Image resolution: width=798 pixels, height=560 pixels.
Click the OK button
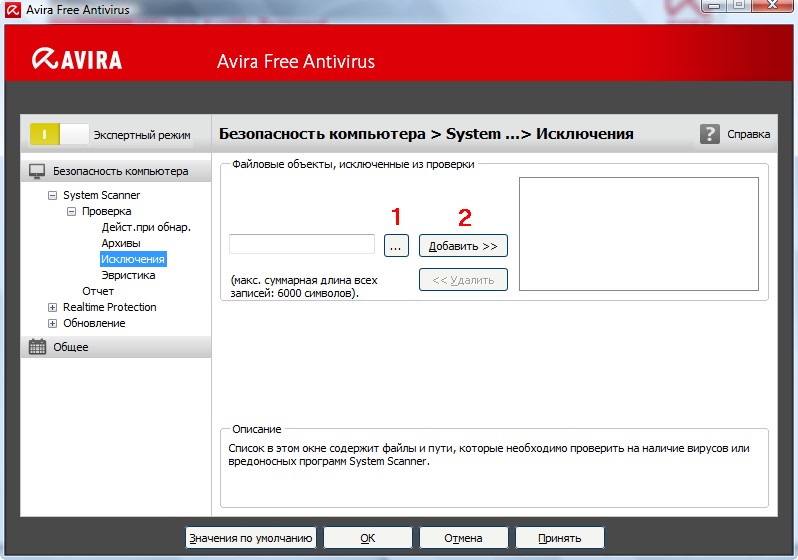coord(367,538)
